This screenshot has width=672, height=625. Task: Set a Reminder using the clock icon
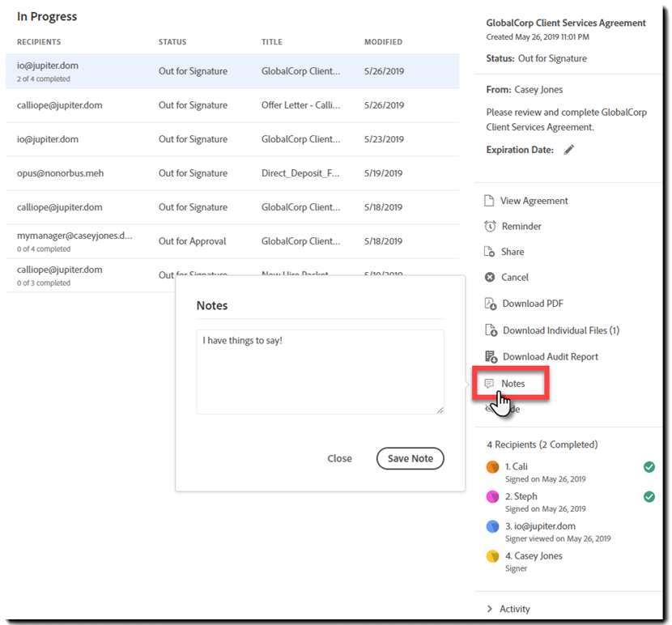pos(488,226)
